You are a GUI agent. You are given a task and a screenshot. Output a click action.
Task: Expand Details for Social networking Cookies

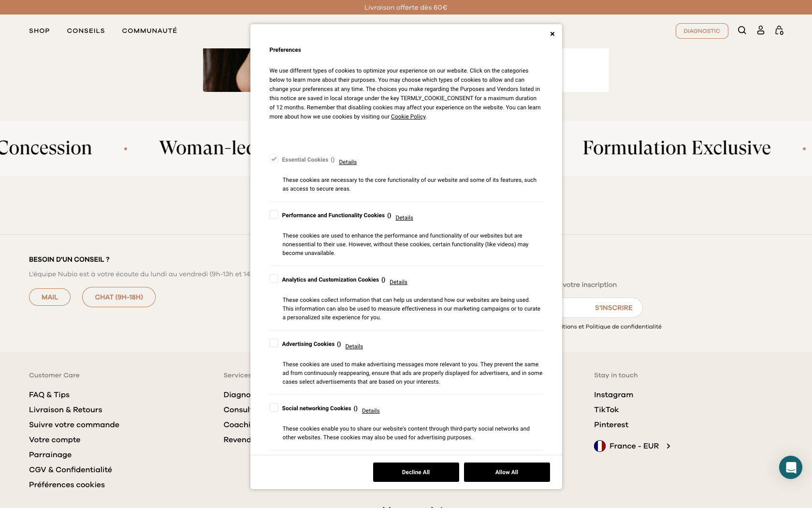coord(371,410)
